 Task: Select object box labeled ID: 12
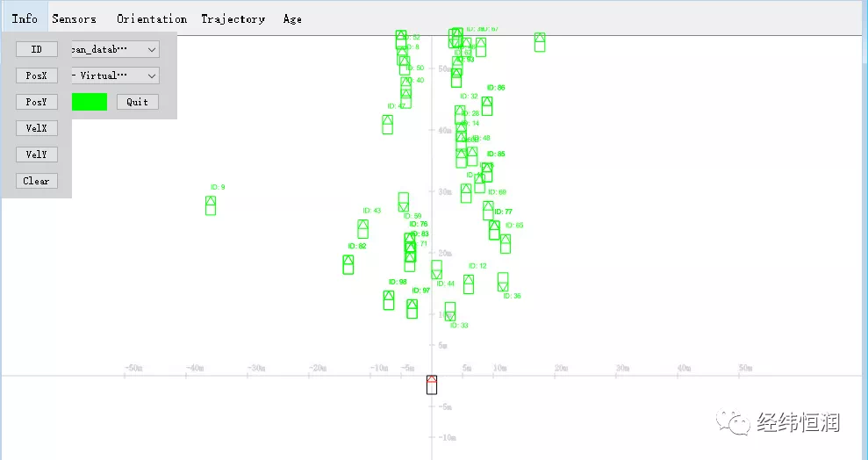pos(469,284)
